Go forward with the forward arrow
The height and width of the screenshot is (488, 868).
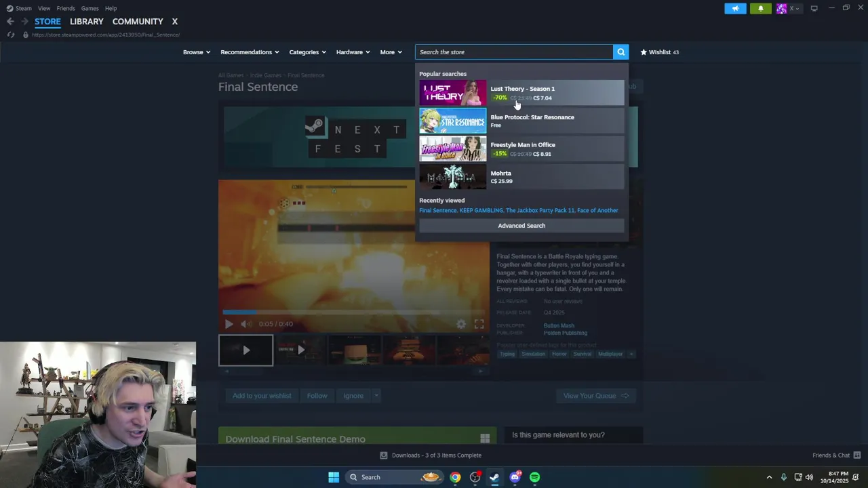coord(24,22)
